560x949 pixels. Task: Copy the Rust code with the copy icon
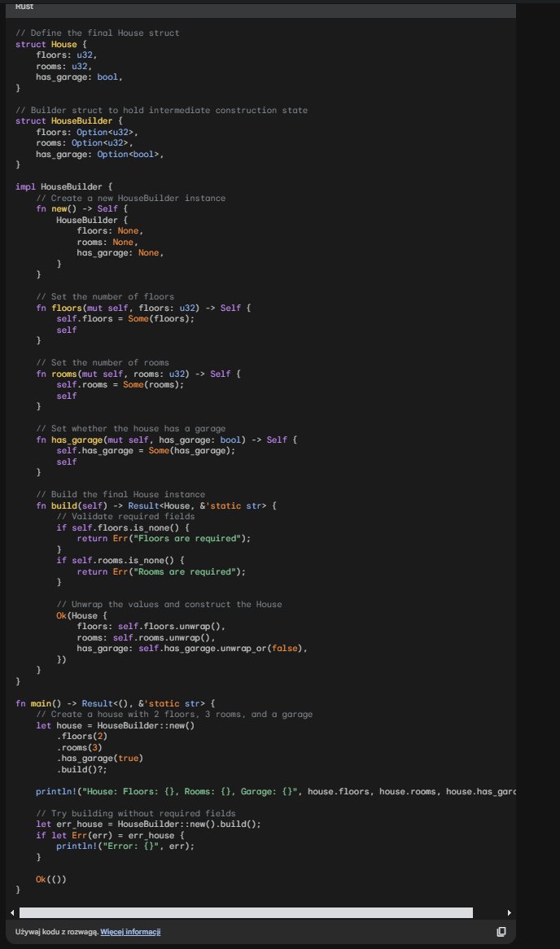(501, 931)
